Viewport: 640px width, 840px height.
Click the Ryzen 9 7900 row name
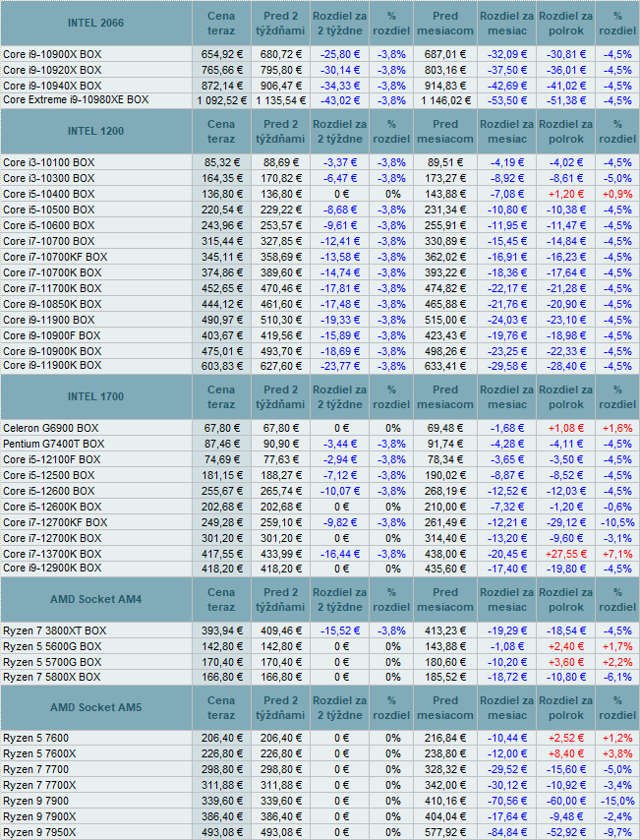35,801
